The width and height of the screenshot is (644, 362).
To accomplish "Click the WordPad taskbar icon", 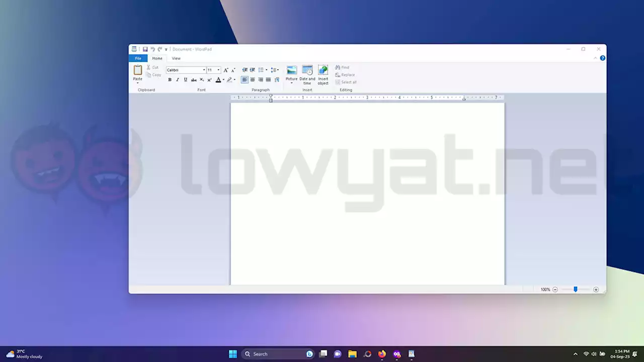I will click(x=412, y=354).
